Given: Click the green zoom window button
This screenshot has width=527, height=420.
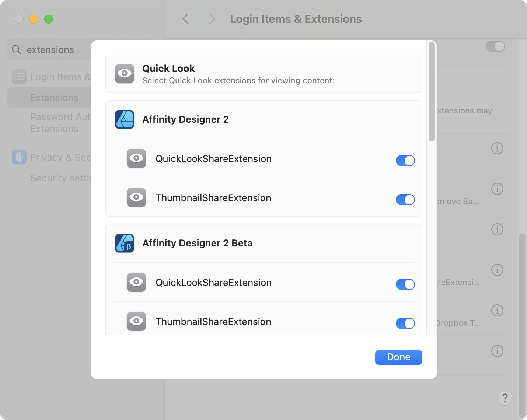Looking at the screenshot, I should 49,19.
